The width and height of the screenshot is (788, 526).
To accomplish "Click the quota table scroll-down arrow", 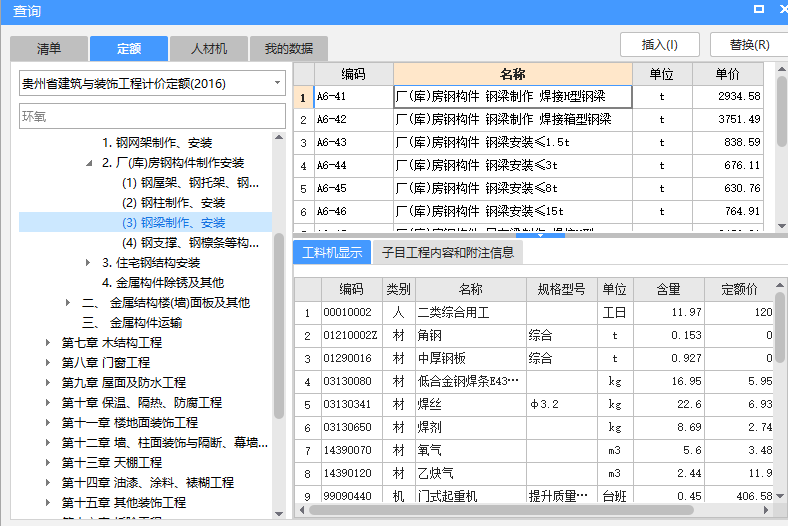I will (782, 226).
